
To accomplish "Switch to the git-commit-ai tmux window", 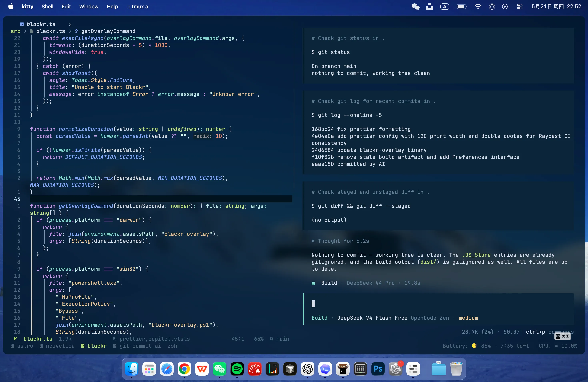I will pyautogui.click(x=137, y=346).
